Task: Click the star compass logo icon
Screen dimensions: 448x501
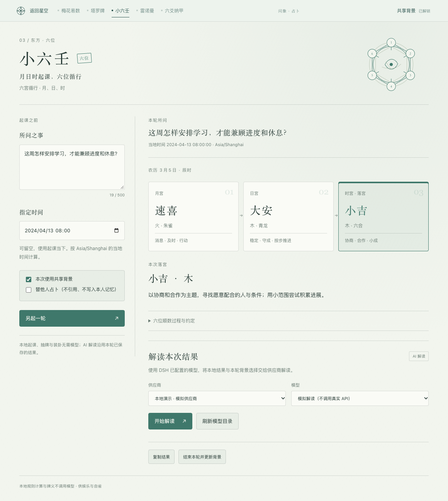Action: coord(21,11)
